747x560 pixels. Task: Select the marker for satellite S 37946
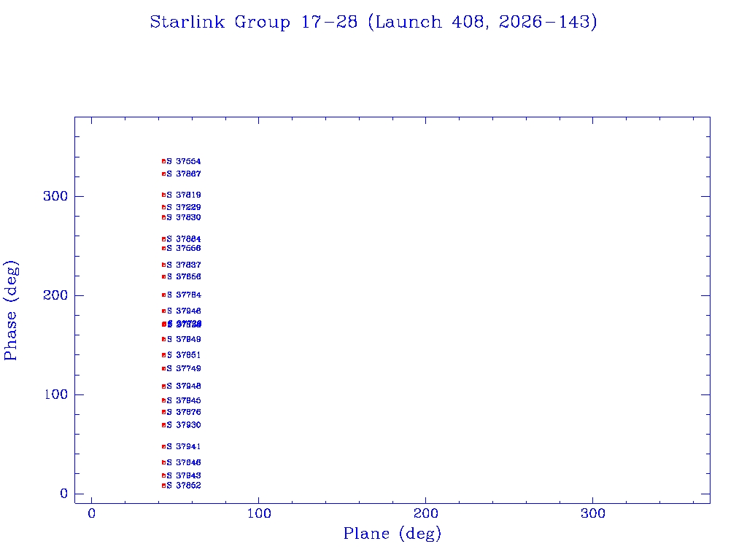click(164, 311)
